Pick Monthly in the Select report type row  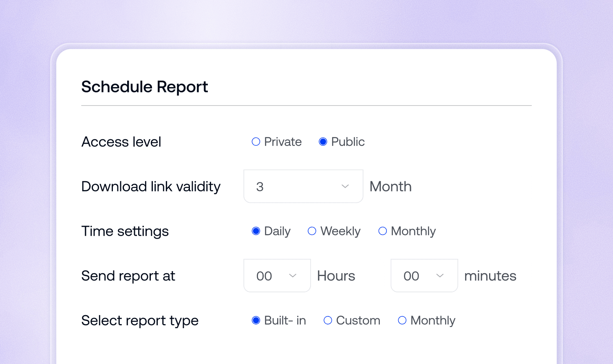click(x=402, y=320)
